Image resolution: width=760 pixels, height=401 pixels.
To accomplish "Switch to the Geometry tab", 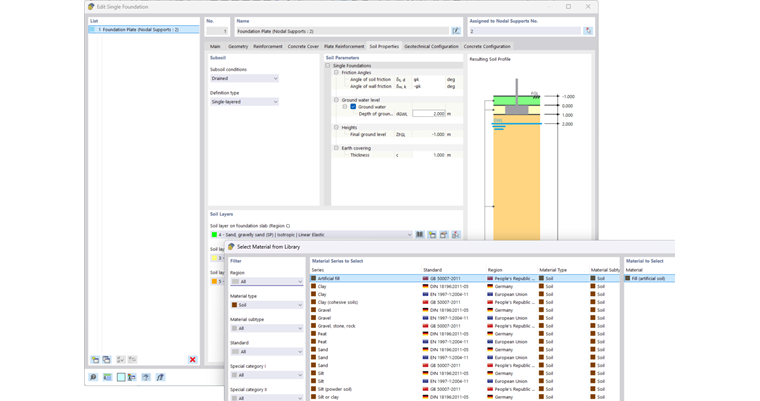I will click(x=238, y=47).
